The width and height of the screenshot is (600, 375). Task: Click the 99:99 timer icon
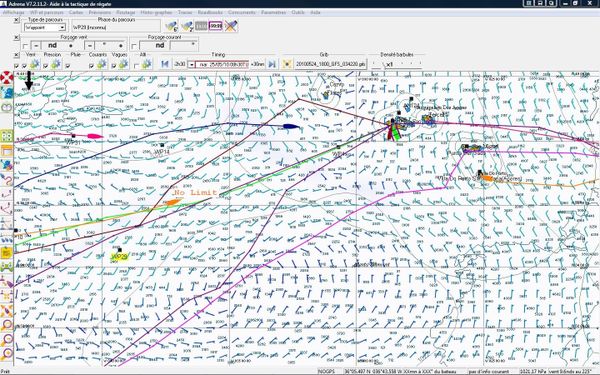(215, 26)
